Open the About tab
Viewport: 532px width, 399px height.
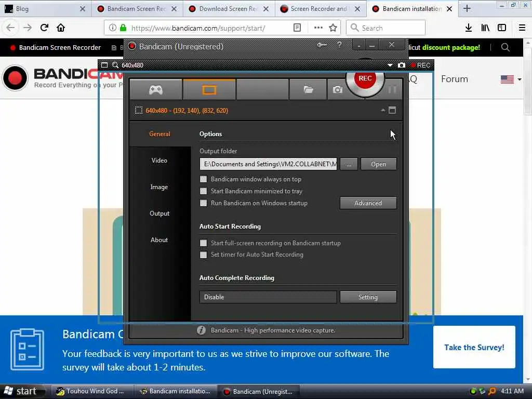[x=159, y=240]
